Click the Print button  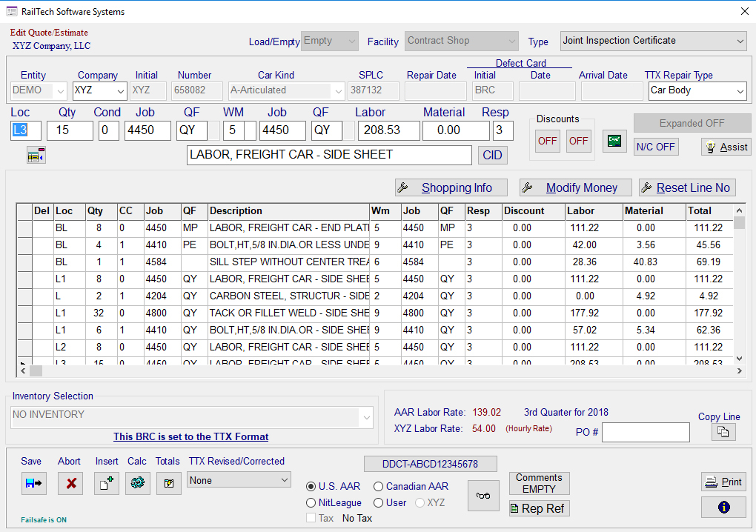pyautogui.click(x=723, y=482)
